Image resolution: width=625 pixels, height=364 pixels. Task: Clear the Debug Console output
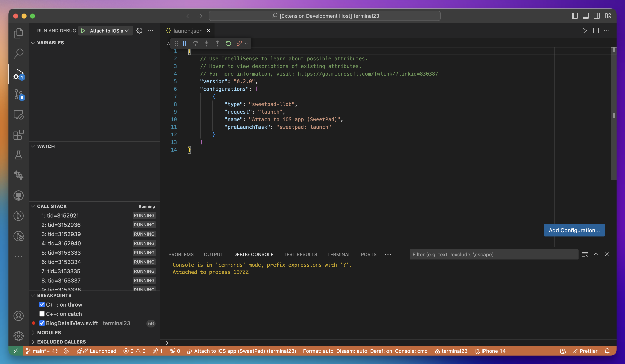coord(585,254)
